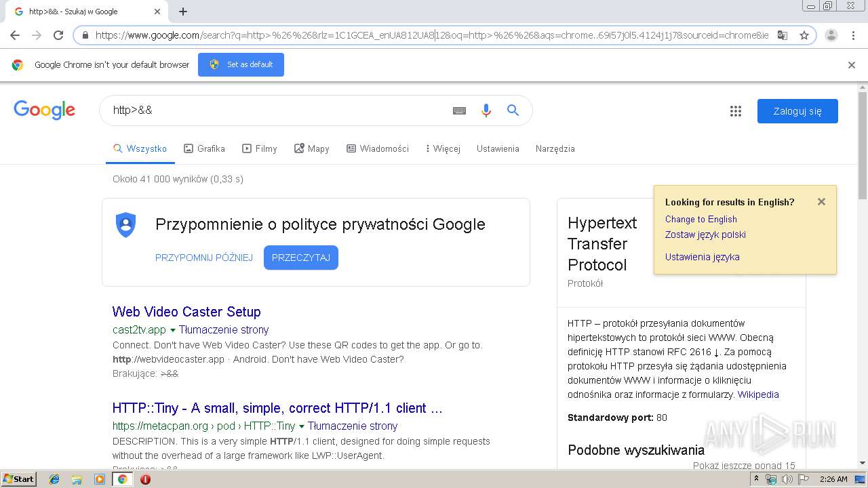Screen dimensions: 868x488
Task: Click the Set as default button
Action: (241, 64)
